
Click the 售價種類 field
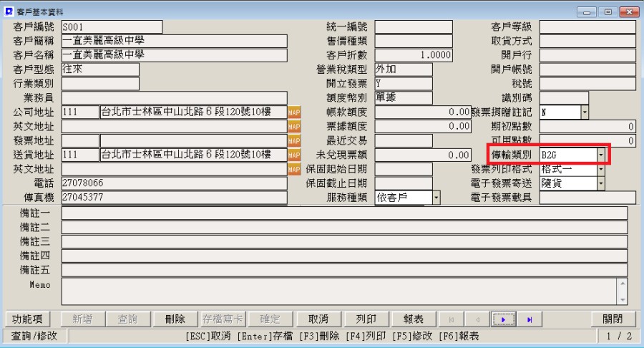(414, 41)
